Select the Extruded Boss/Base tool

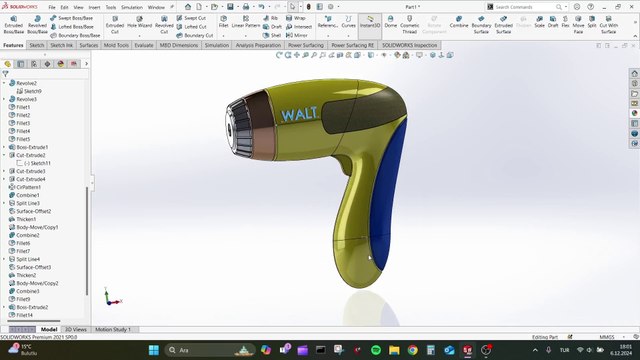(13, 25)
